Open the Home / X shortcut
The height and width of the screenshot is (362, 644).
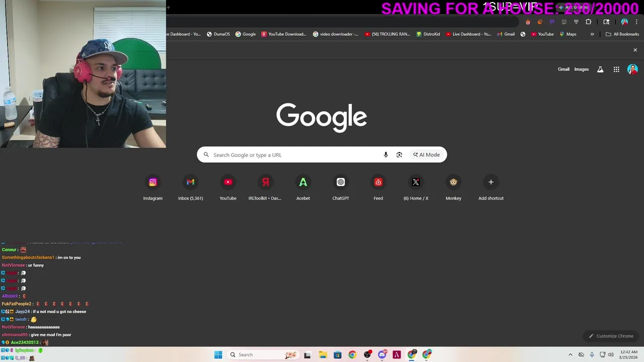[416, 188]
